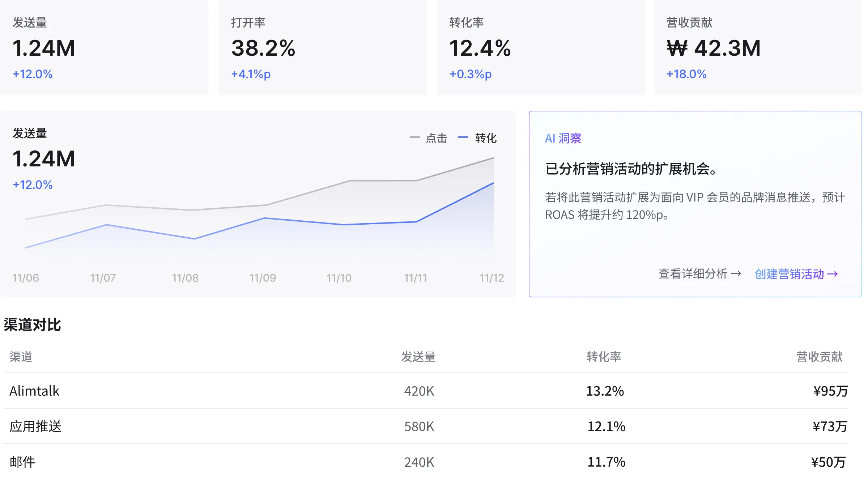868x492 pixels.
Task: Click the +18.0% revenue change value
Action: (686, 74)
